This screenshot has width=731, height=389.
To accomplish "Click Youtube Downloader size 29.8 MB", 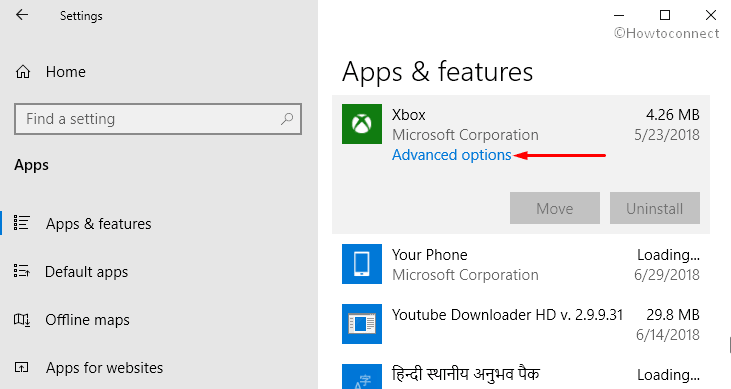I will pos(673,315).
